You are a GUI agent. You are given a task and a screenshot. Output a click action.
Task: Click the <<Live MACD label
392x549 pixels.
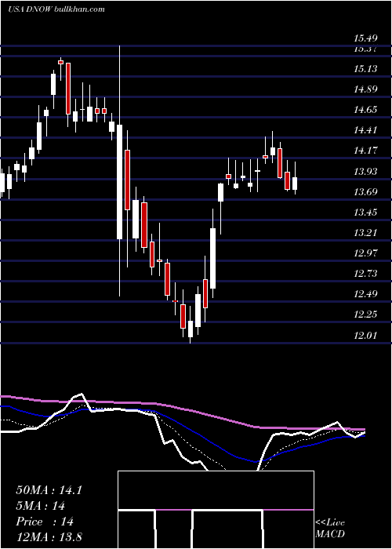point(330,528)
